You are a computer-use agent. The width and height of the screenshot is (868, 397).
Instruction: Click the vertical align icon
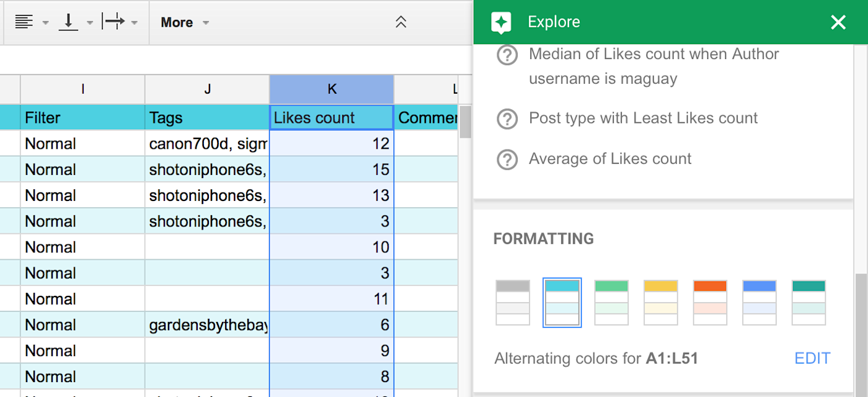[68, 22]
